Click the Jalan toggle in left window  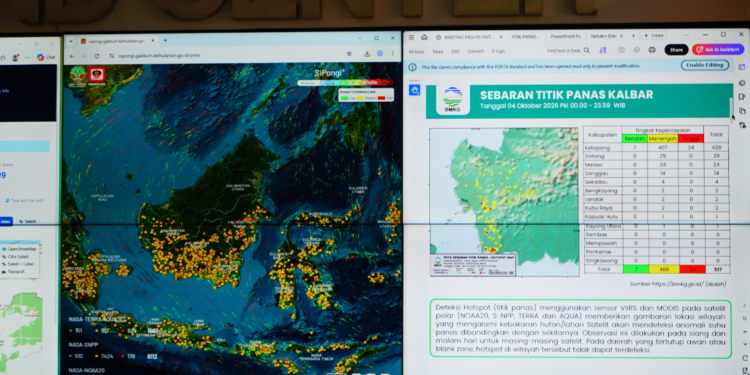pyautogui.click(x=6, y=221)
